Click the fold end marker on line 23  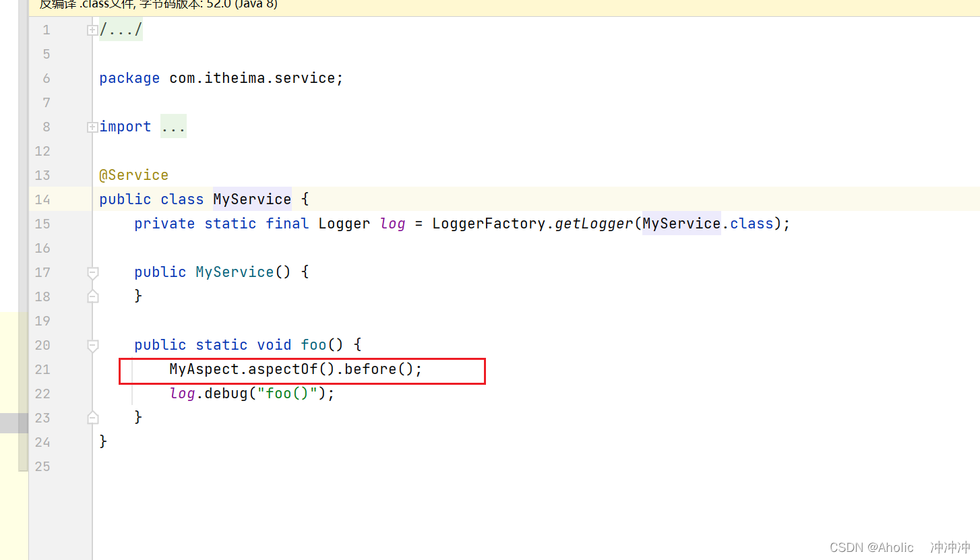tap(93, 418)
